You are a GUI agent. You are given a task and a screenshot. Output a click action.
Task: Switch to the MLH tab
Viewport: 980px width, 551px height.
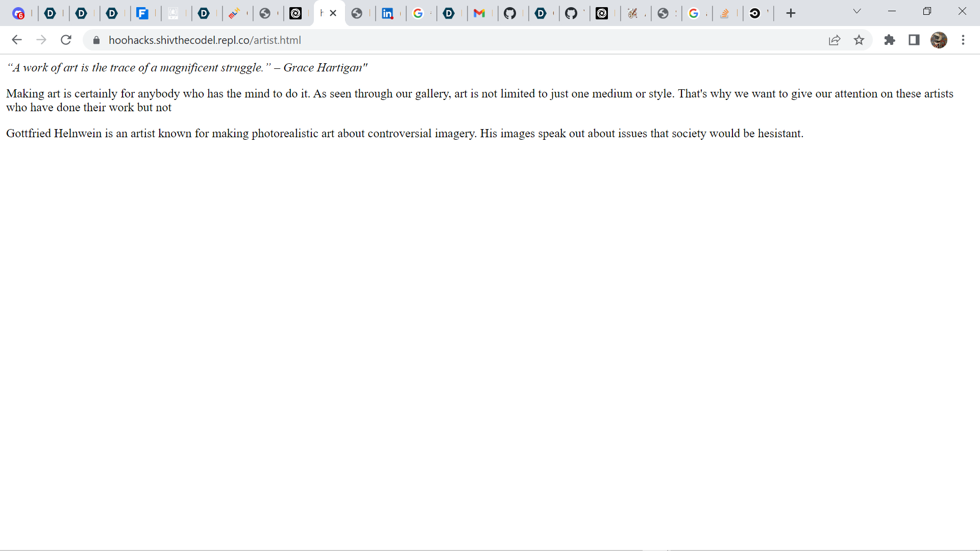pyautogui.click(x=234, y=13)
